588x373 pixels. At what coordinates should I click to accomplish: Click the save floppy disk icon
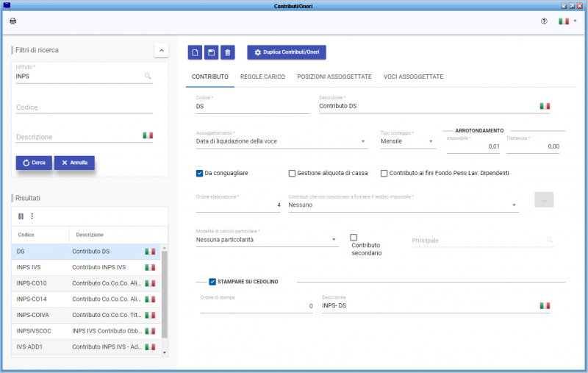[211, 52]
